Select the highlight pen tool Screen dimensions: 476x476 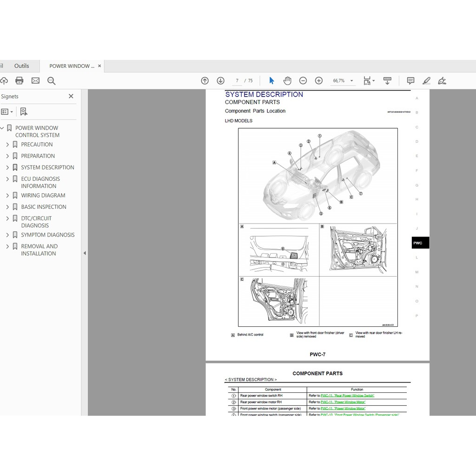pos(426,81)
